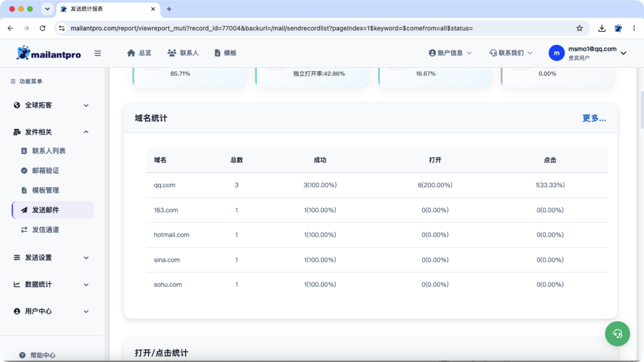This screenshot has width=644, height=362.
Task: Click the 发件相关 mailbox icon
Action: click(x=17, y=132)
